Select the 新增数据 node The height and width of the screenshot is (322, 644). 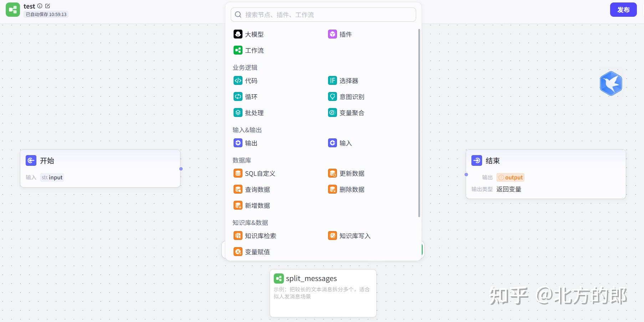pyautogui.click(x=252, y=205)
